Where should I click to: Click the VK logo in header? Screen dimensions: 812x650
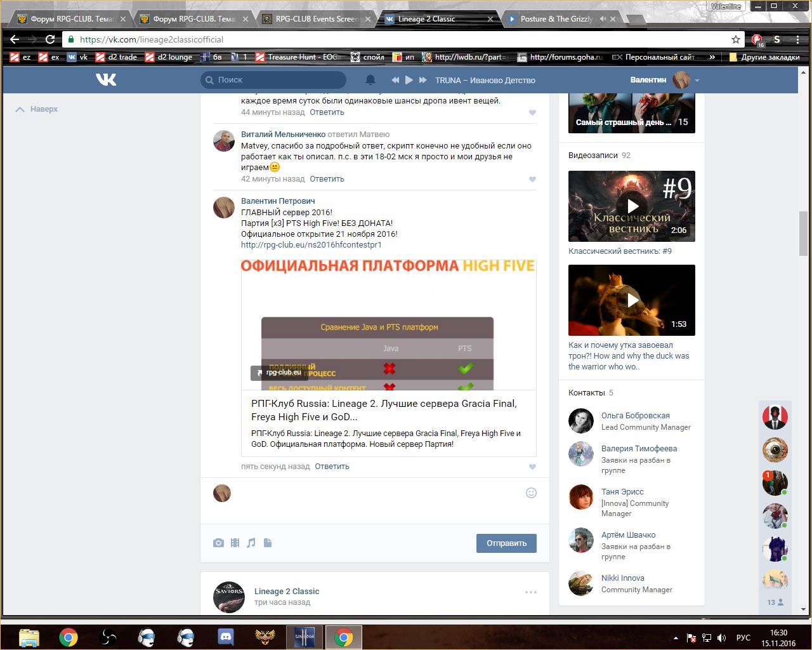coord(106,80)
